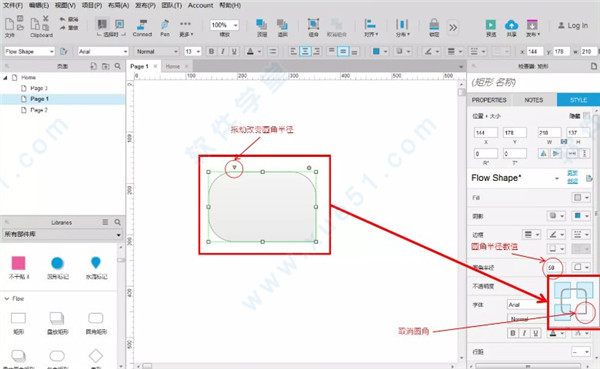
Task: Toggle Bold in the format bar
Action: 211,51
